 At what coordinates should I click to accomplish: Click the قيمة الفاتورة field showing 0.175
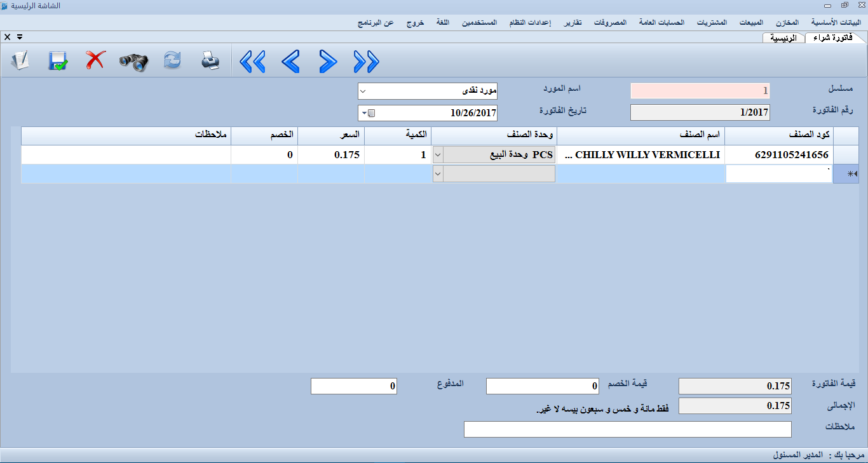735,386
